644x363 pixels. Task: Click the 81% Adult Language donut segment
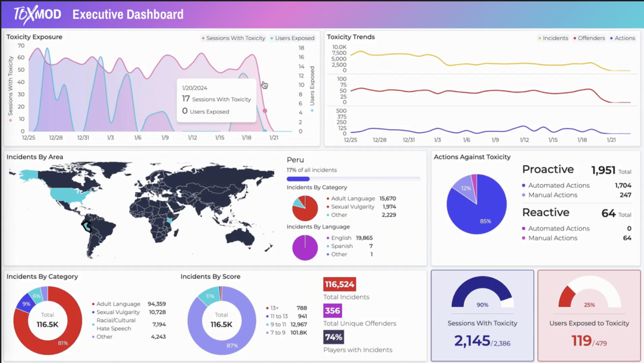click(63, 343)
